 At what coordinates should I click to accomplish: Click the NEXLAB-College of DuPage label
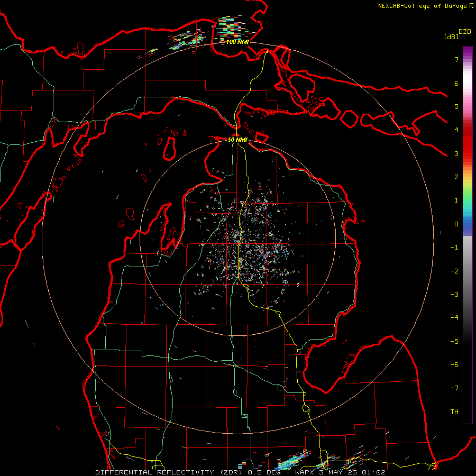tap(422, 6)
